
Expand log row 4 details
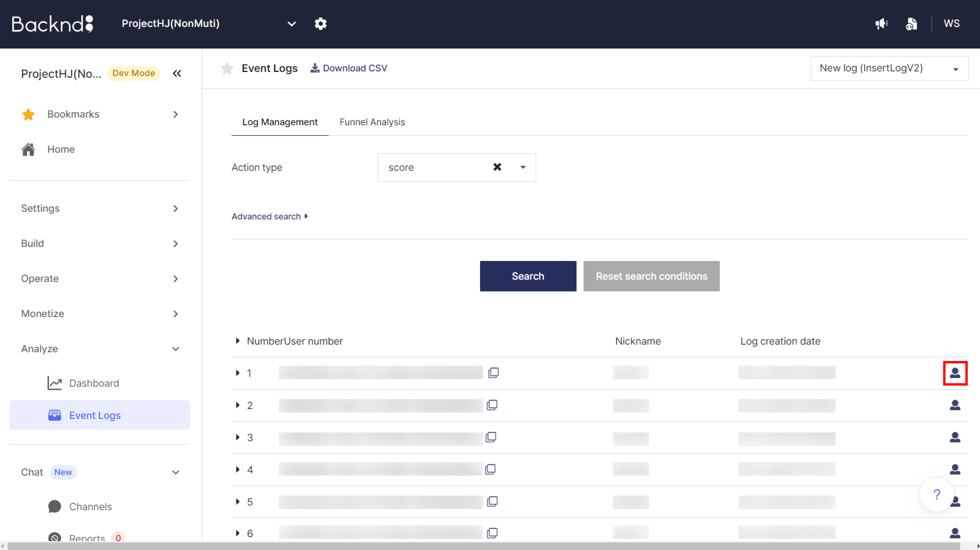pyautogui.click(x=238, y=469)
